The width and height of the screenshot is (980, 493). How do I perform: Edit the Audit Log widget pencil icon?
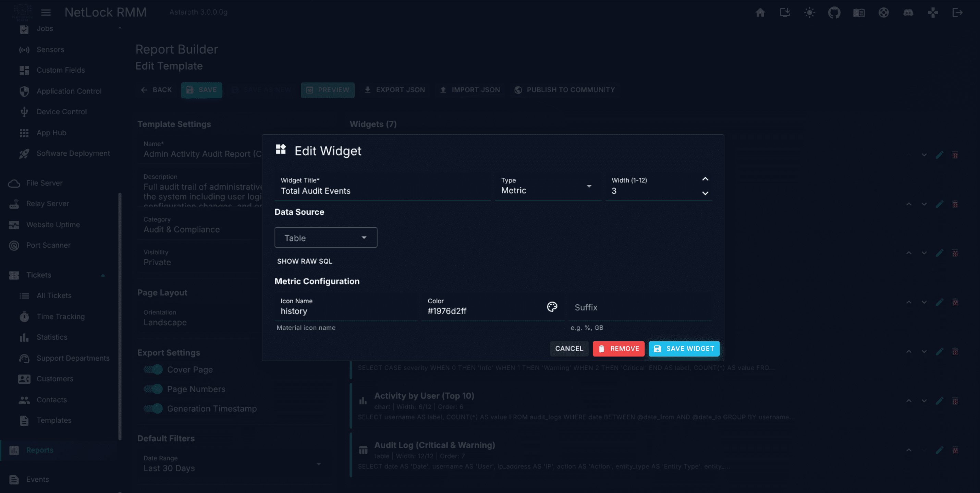pos(939,450)
